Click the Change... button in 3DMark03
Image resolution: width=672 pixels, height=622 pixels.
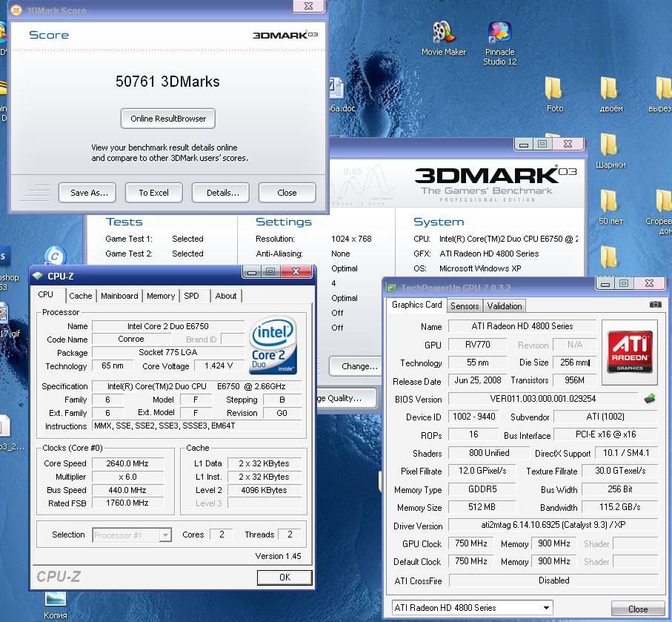[356, 366]
